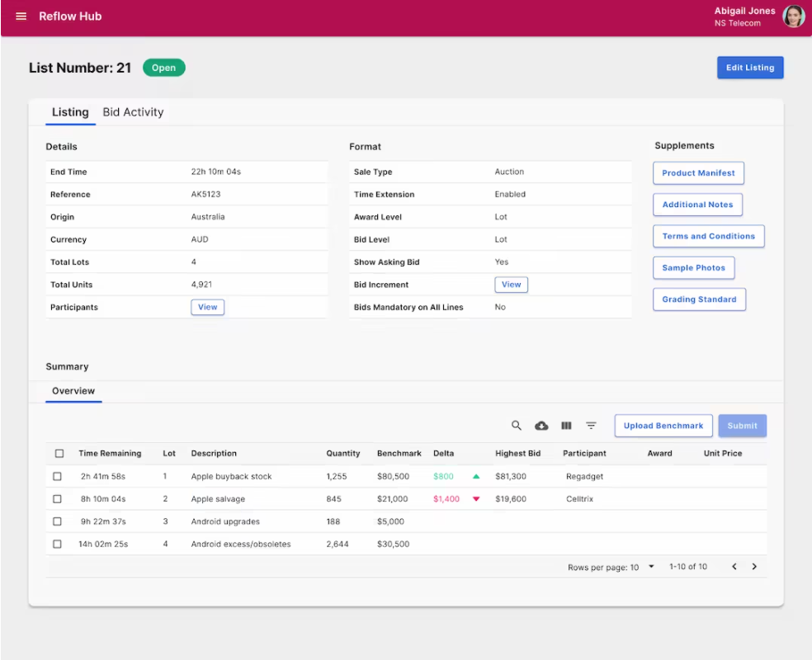Sort by the Time Remaining column header

(110, 454)
